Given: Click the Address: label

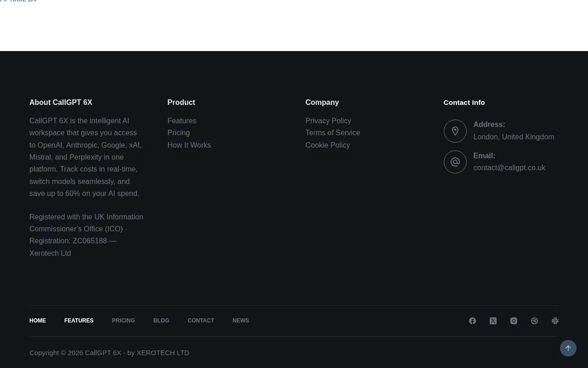Looking at the screenshot, I should (x=489, y=124).
